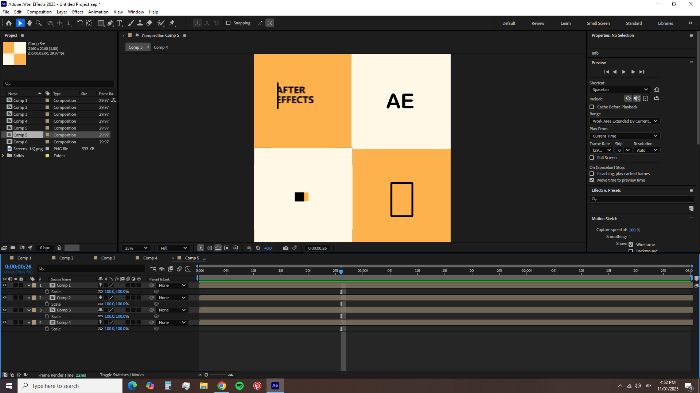Screen dimensions: 700x393
Task: Select the Puppet Pin tool
Action: [x=172, y=23]
